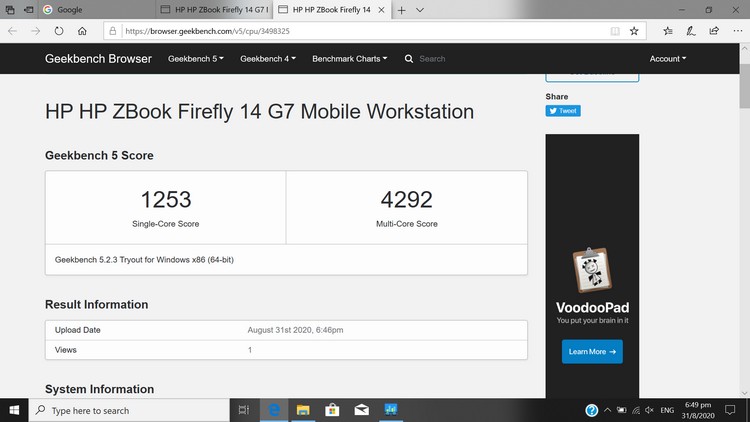
Task: Open the Mail app from the taskbar
Action: 362,410
